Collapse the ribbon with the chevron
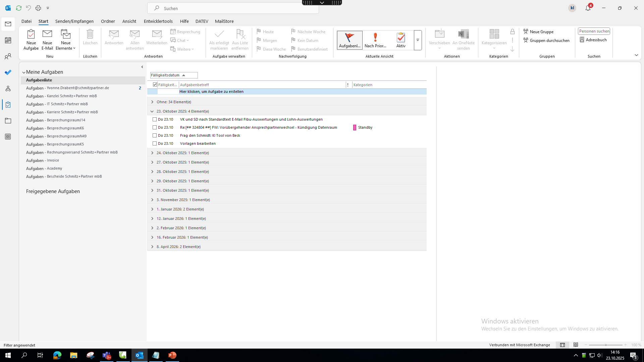The image size is (644, 362). coord(636,55)
